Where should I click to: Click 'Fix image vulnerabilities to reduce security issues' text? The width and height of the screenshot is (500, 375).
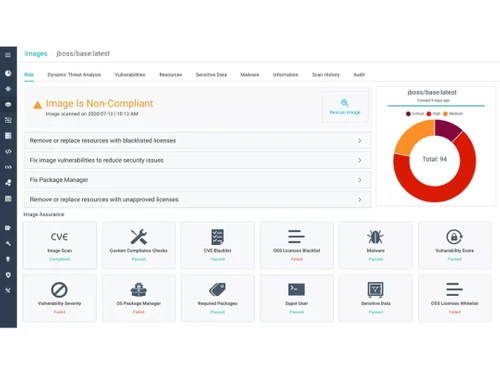point(97,160)
